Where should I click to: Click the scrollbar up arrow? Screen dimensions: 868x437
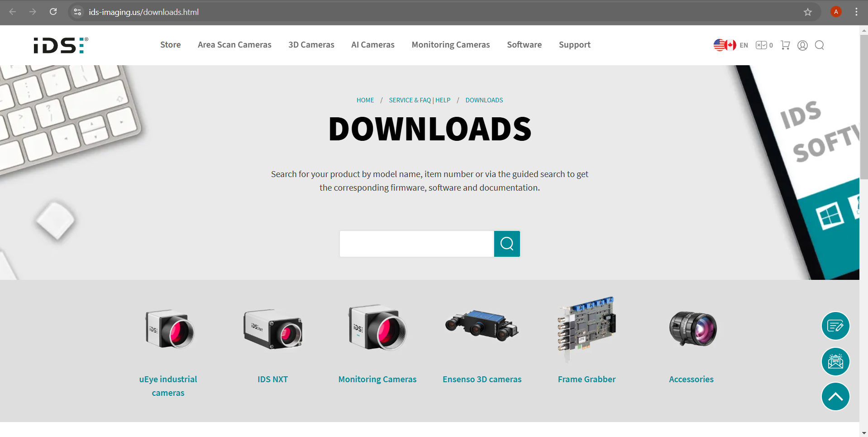pos(864,30)
